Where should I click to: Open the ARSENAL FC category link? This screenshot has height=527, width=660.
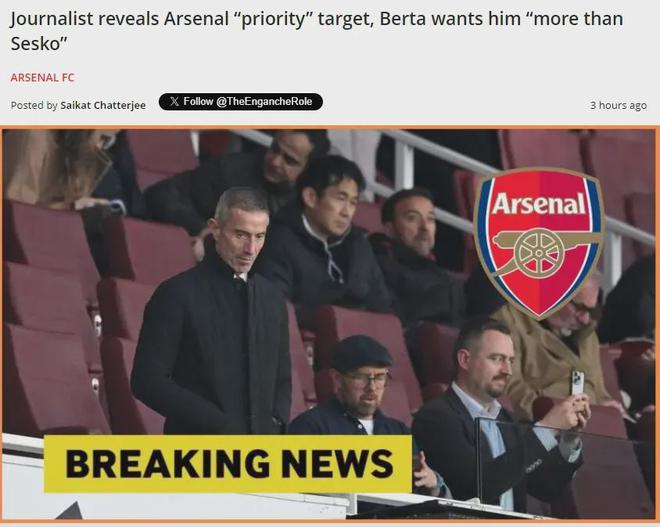click(x=42, y=77)
